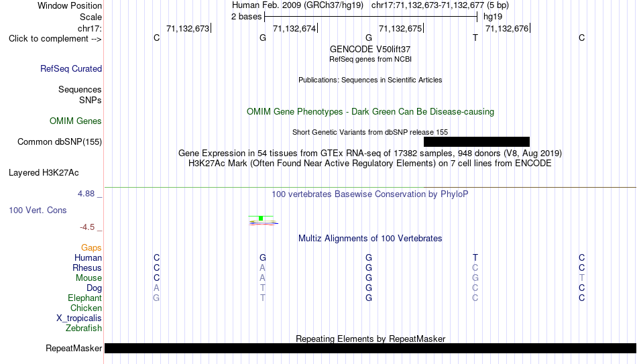Click the green PhyloP conservation bar
This screenshot has width=637, height=364.
[x=261, y=219]
